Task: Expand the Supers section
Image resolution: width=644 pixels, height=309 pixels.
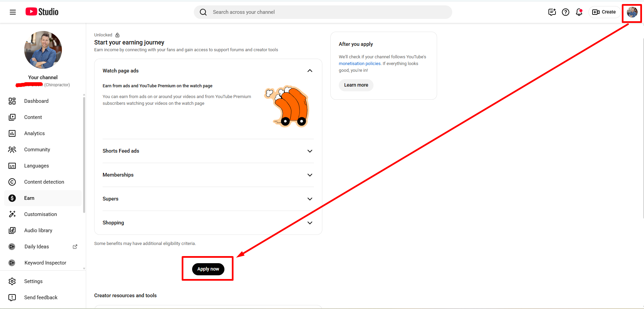Action: coord(310,199)
